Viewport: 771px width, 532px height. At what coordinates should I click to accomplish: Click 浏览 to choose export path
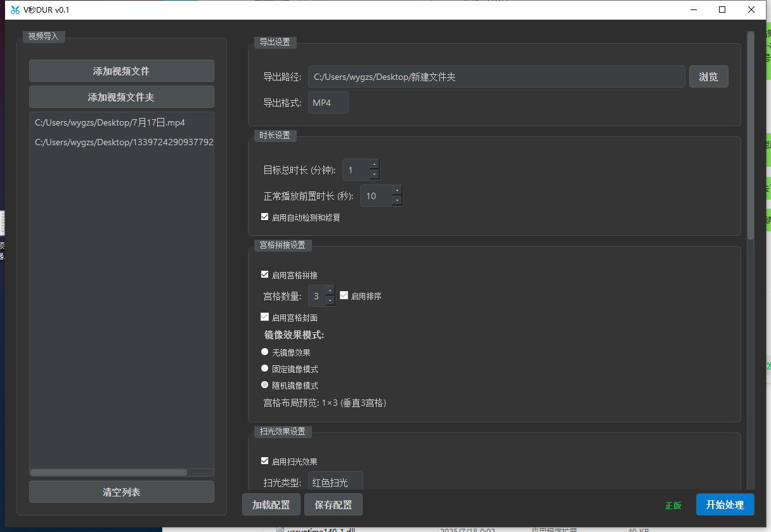pyautogui.click(x=708, y=77)
